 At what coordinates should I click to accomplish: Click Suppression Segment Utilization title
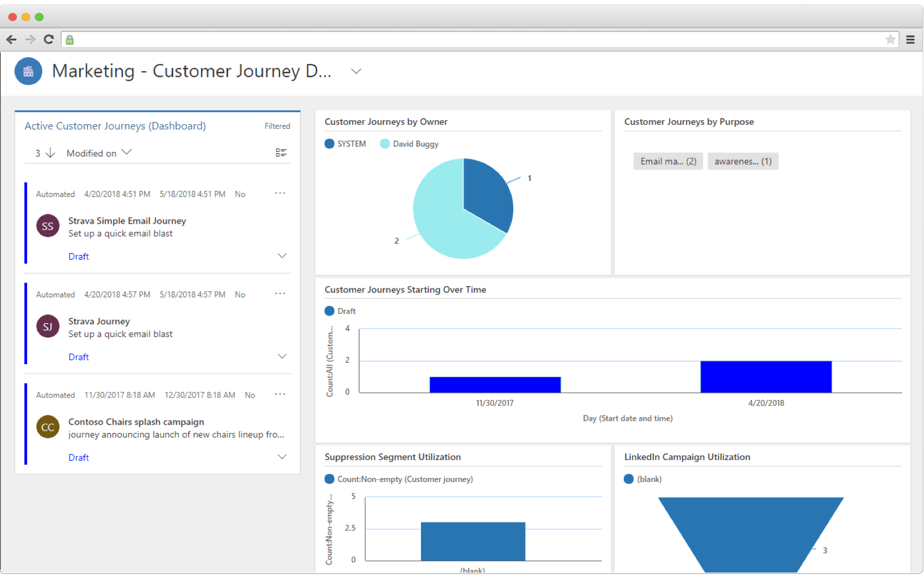click(393, 457)
